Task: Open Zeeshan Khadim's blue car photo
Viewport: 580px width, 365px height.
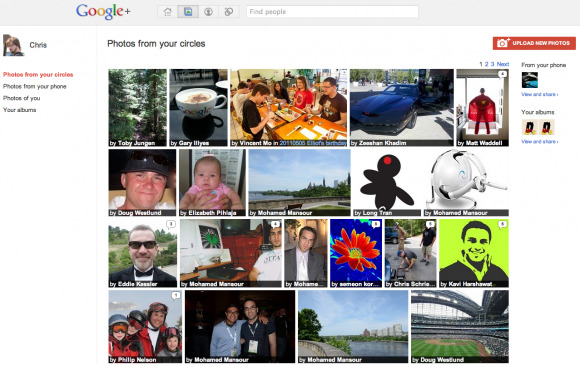Action: (402, 108)
